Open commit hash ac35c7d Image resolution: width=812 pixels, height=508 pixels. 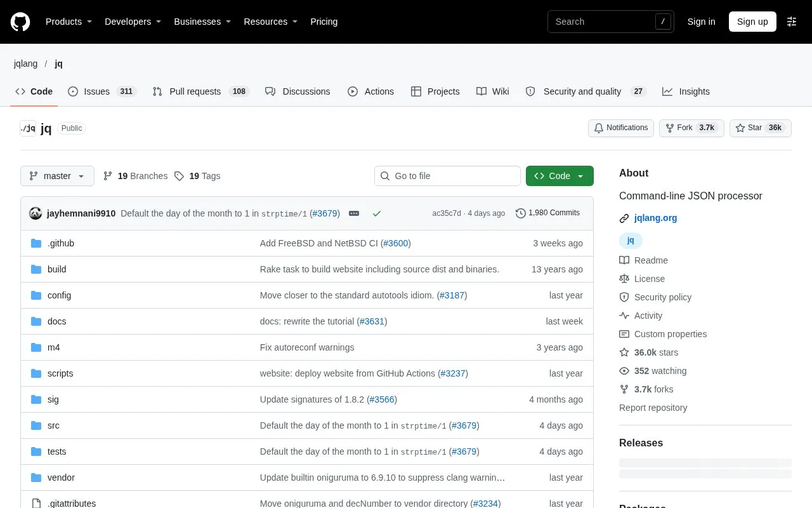pyautogui.click(x=447, y=213)
